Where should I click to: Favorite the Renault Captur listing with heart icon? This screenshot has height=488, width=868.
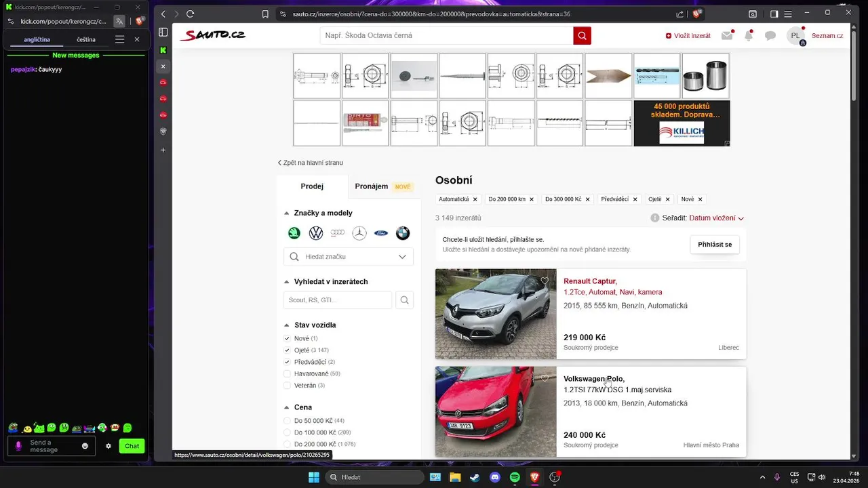tap(545, 281)
